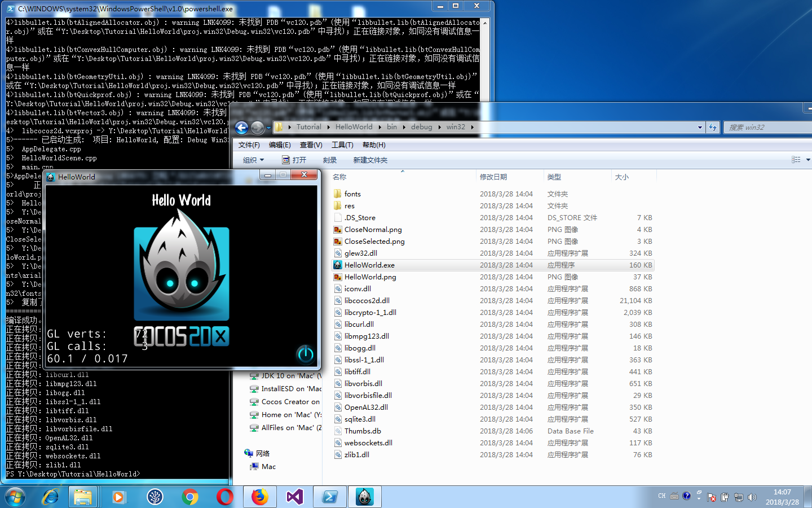Open the 编辑(E) menu in Explorer
The image size is (812, 508).
(280, 145)
